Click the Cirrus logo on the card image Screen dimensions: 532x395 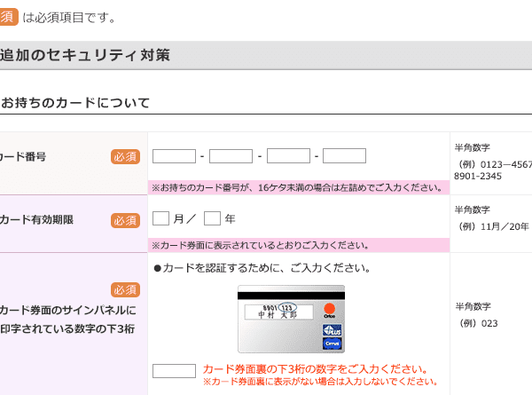coord(332,344)
